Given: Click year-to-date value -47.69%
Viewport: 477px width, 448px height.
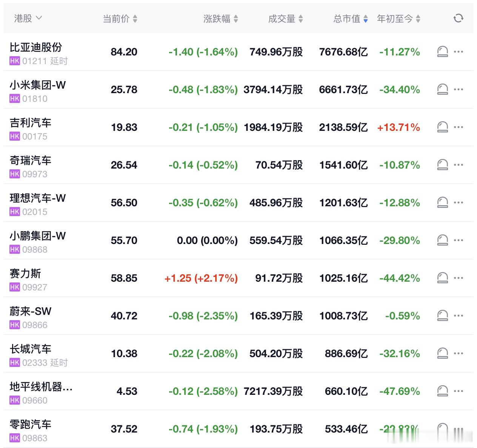Looking at the screenshot, I should pyautogui.click(x=400, y=391).
